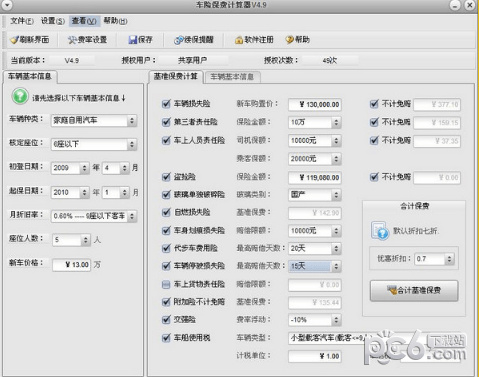Click 盗抢险 保险金额 119,080.00 field
Image resolution: width=479 pixels, height=377 pixels.
coord(315,177)
